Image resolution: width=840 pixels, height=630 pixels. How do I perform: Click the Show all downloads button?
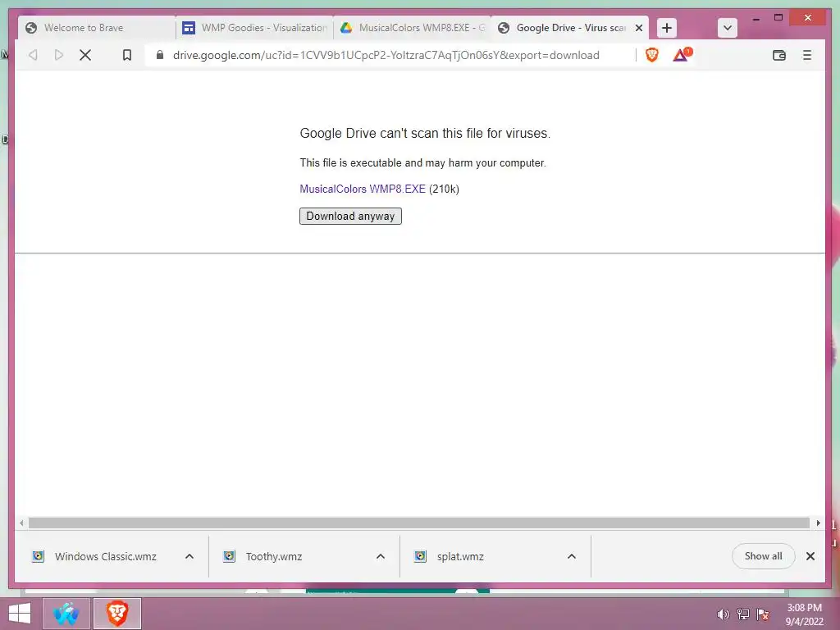[x=764, y=556]
